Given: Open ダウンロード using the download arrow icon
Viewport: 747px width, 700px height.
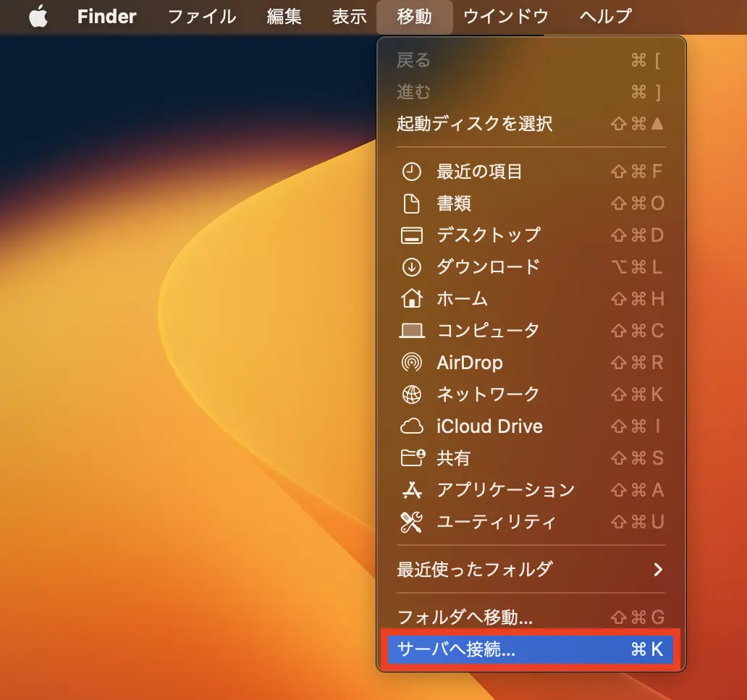Looking at the screenshot, I should point(412,267).
